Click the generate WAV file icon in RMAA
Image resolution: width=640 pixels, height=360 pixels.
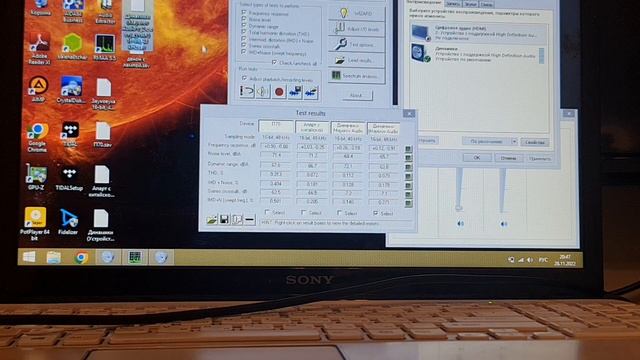pos(295,92)
